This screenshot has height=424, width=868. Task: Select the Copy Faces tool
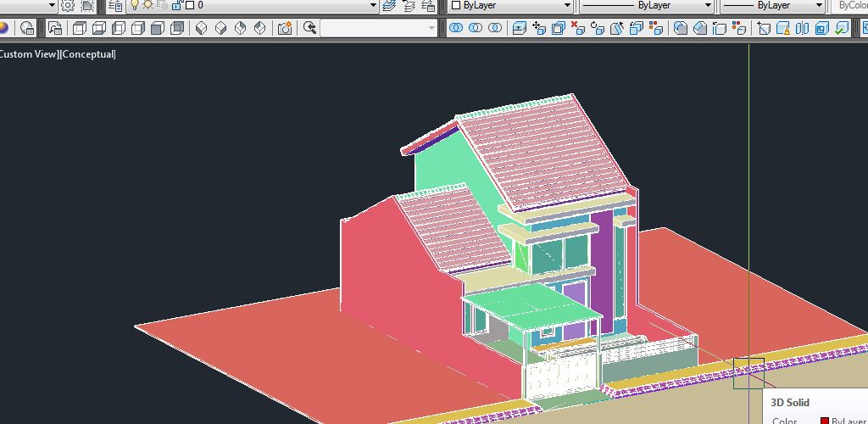pos(637,28)
